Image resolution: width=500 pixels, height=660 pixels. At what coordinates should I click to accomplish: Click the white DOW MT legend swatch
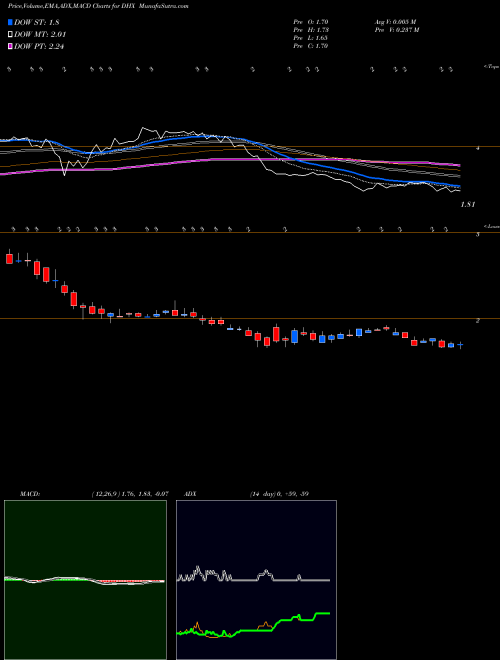[11, 34]
